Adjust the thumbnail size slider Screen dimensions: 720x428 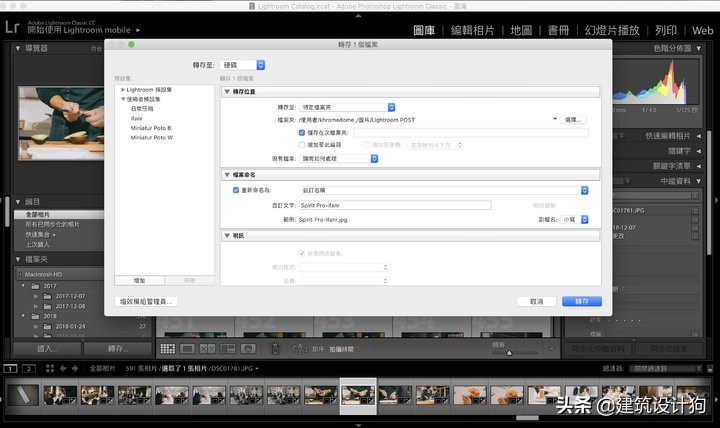point(509,352)
